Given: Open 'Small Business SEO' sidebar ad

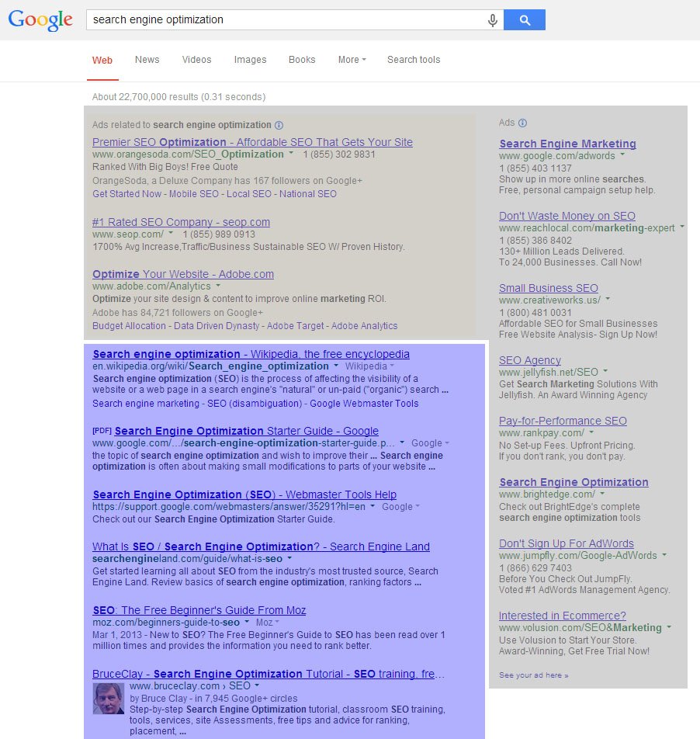Looking at the screenshot, I should point(549,288).
